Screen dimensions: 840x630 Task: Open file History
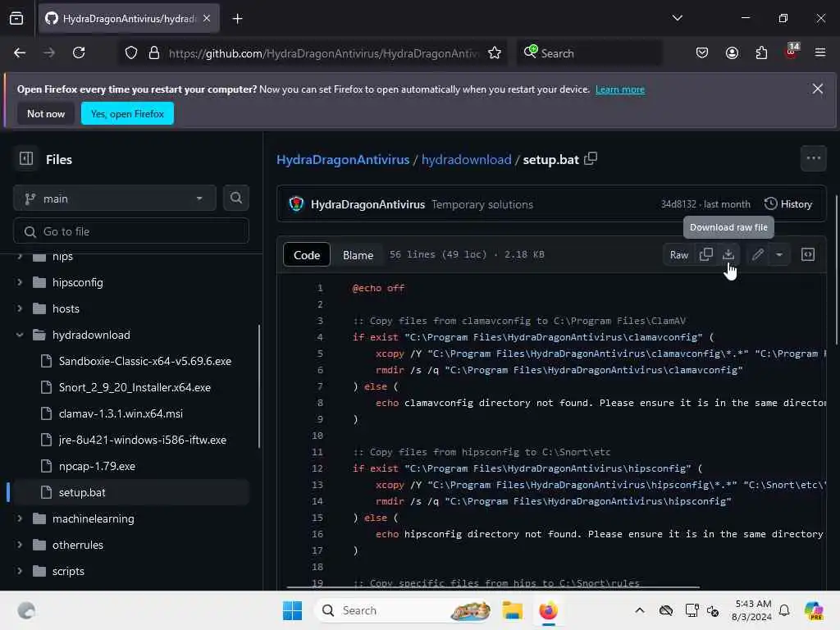click(x=788, y=204)
